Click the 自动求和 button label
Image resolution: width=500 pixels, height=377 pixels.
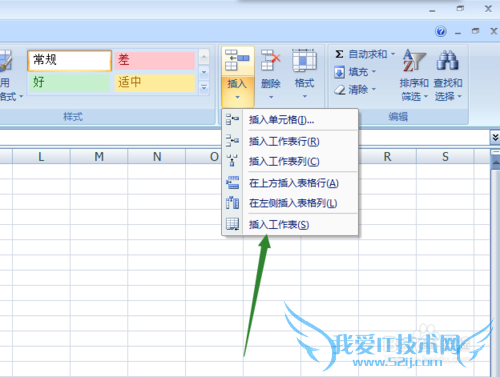(x=368, y=54)
